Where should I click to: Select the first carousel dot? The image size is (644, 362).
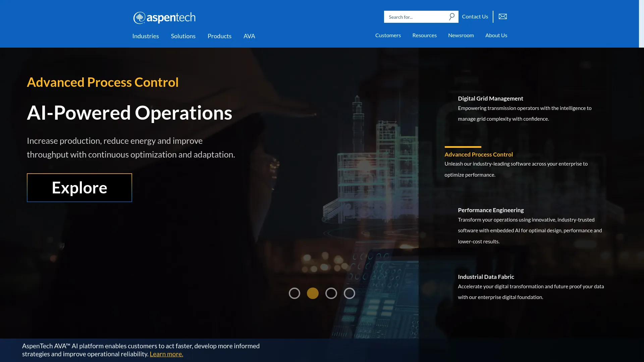[x=294, y=293]
